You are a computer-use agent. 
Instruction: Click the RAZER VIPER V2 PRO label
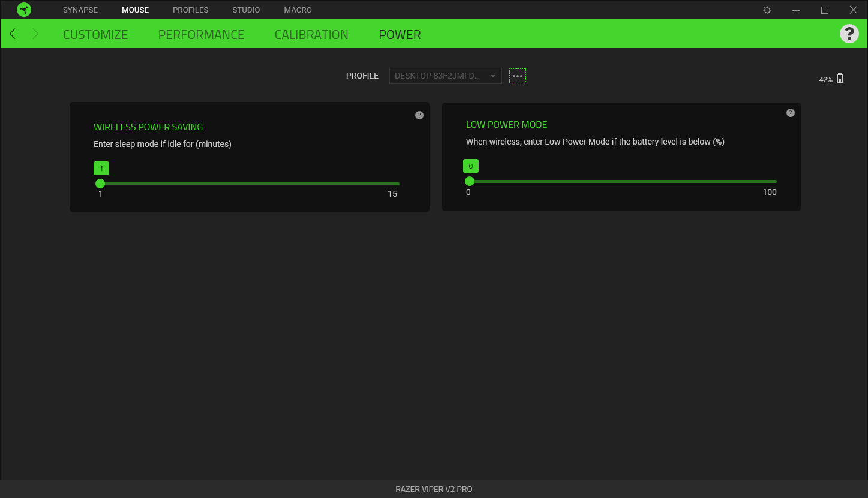434,489
